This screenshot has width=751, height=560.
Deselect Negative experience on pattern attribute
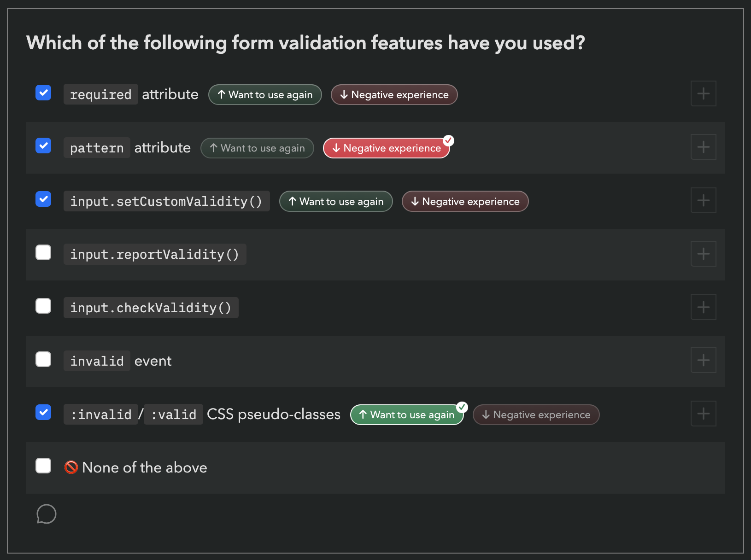click(386, 148)
